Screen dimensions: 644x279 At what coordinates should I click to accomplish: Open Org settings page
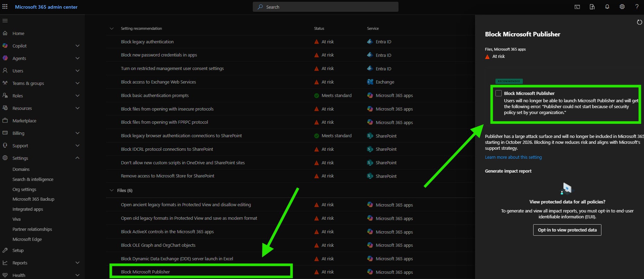(24, 190)
